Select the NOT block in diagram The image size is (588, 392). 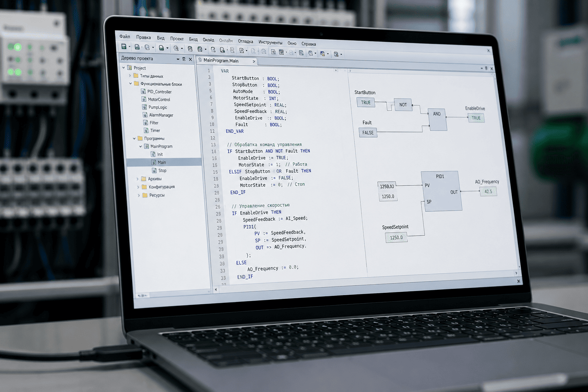(x=403, y=105)
